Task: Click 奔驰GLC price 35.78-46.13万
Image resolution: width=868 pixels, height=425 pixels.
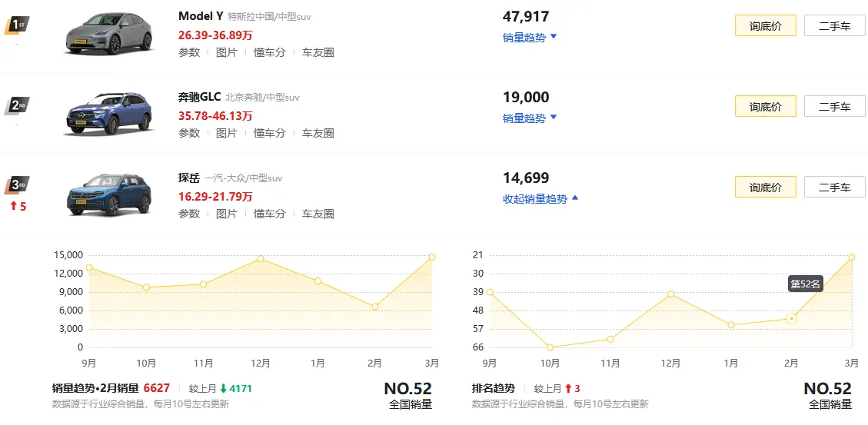Action: [215, 115]
